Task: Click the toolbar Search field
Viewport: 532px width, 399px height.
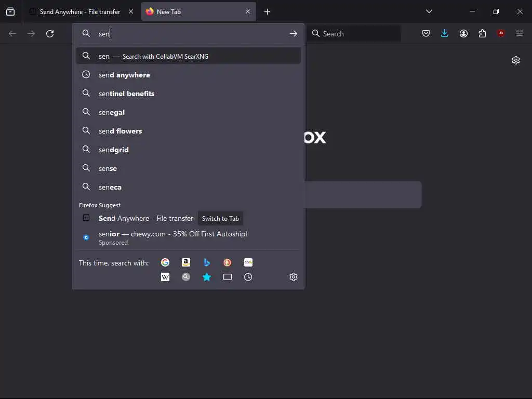Action: coord(354,34)
